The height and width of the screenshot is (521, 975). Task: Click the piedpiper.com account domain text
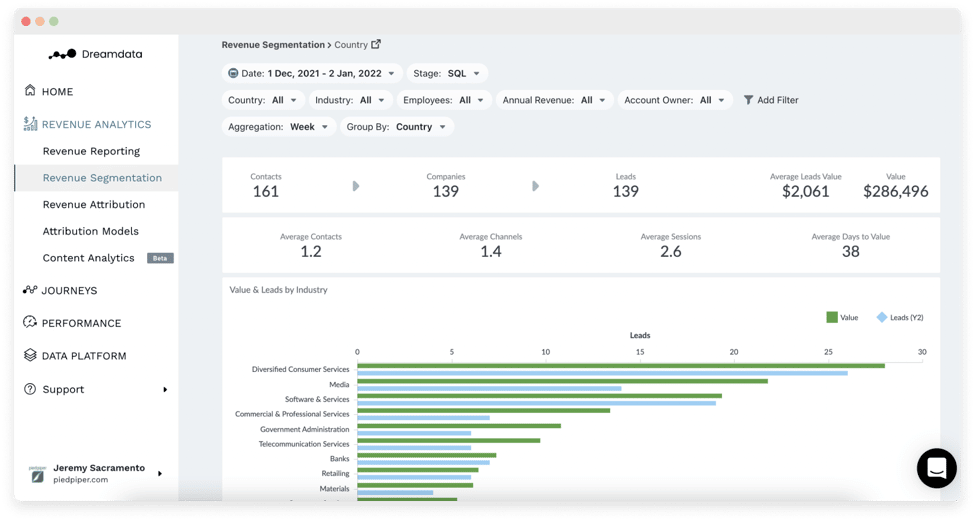click(x=80, y=480)
